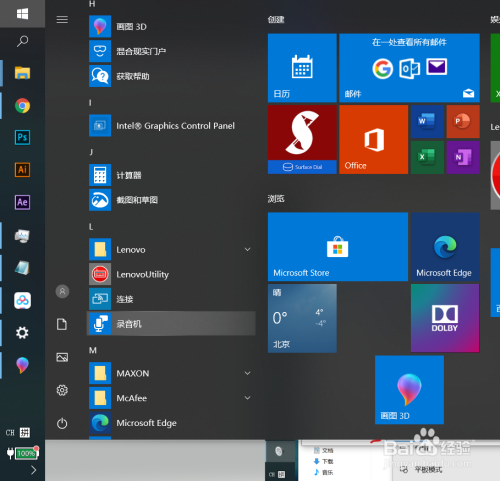500x481 pixels.
Task: Open File Explorer from the taskbar
Action: [x=22, y=73]
